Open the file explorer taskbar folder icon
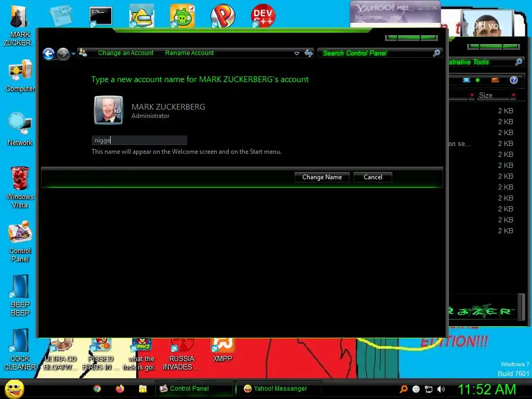Image resolution: width=532 pixels, height=399 pixels. tap(142, 389)
